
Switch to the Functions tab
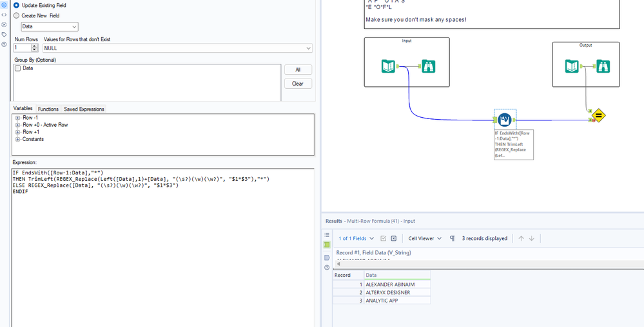(48, 109)
